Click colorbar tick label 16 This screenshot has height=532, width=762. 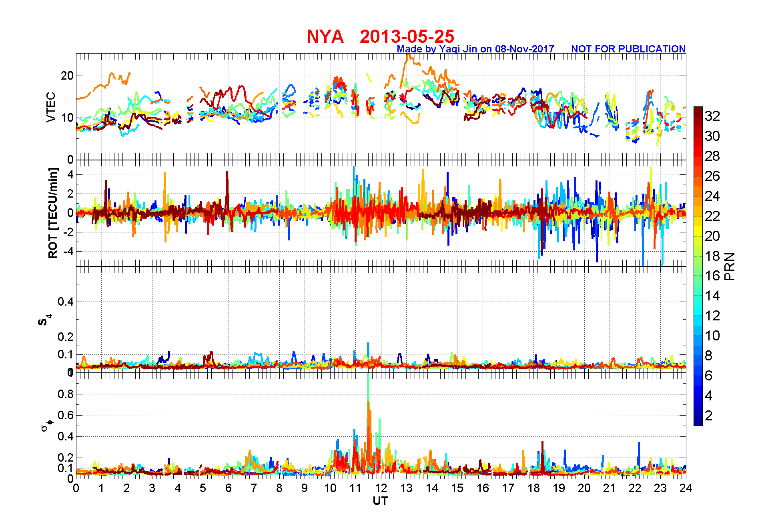point(712,276)
